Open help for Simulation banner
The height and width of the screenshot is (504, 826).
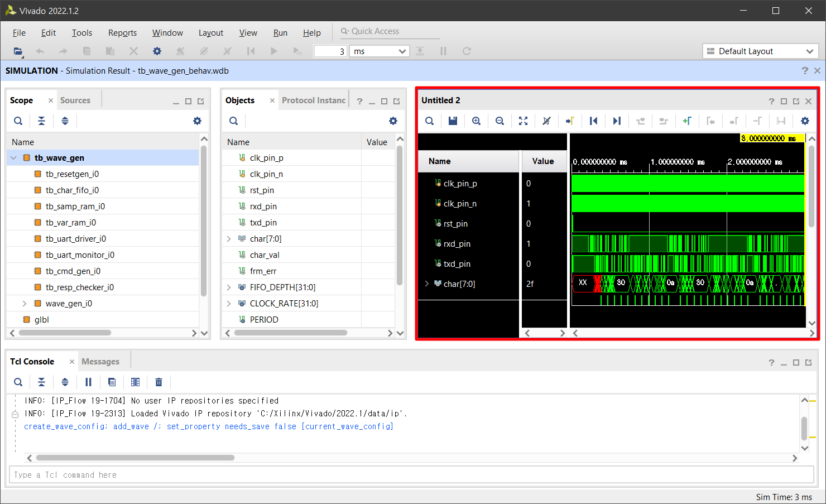coord(805,70)
